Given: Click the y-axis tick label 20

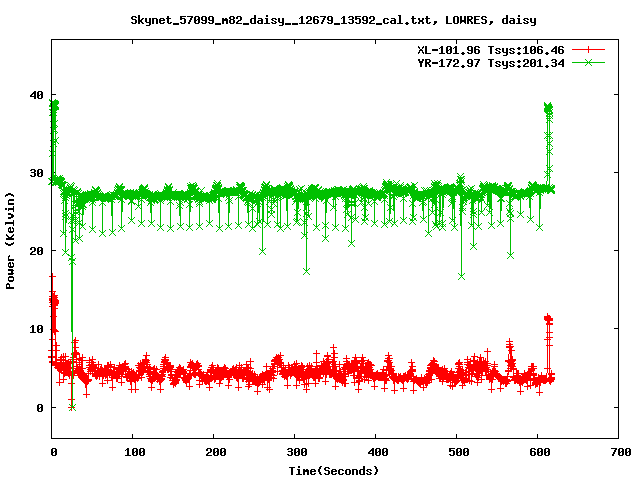Looking at the screenshot, I should pyautogui.click(x=36, y=251).
